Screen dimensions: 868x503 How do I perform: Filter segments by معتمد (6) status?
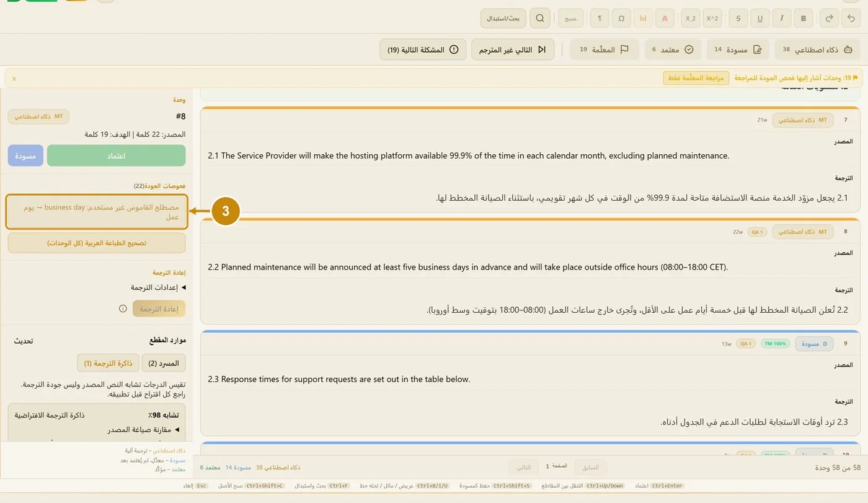point(673,50)
